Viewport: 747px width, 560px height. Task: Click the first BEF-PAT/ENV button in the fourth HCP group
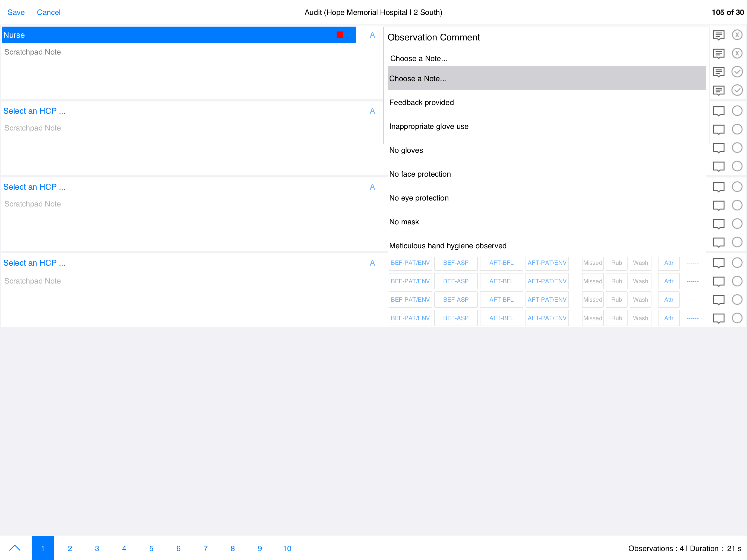pos(410,263)
